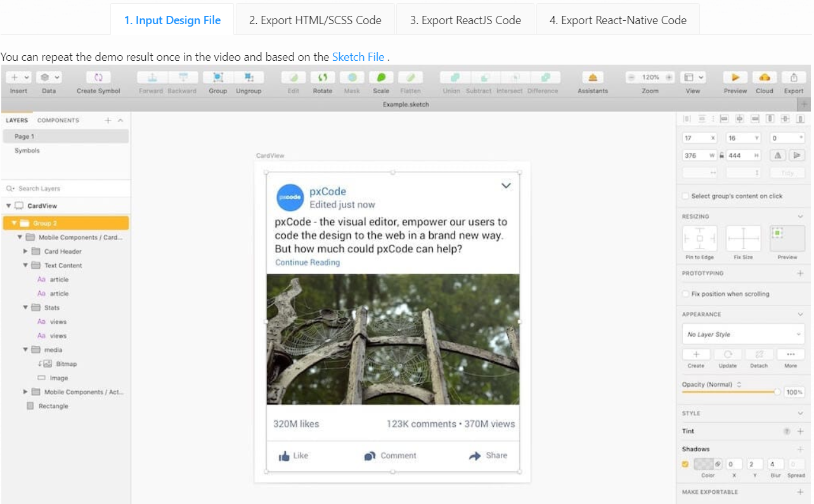Open the Insert dropdown menu
This screenshot has width=814, height=504.
17,77
